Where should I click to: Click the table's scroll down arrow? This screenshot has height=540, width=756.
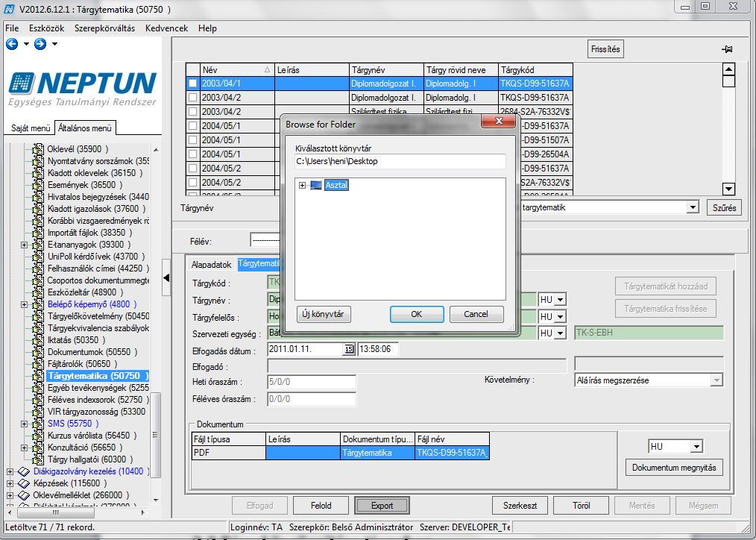point(728,189)
